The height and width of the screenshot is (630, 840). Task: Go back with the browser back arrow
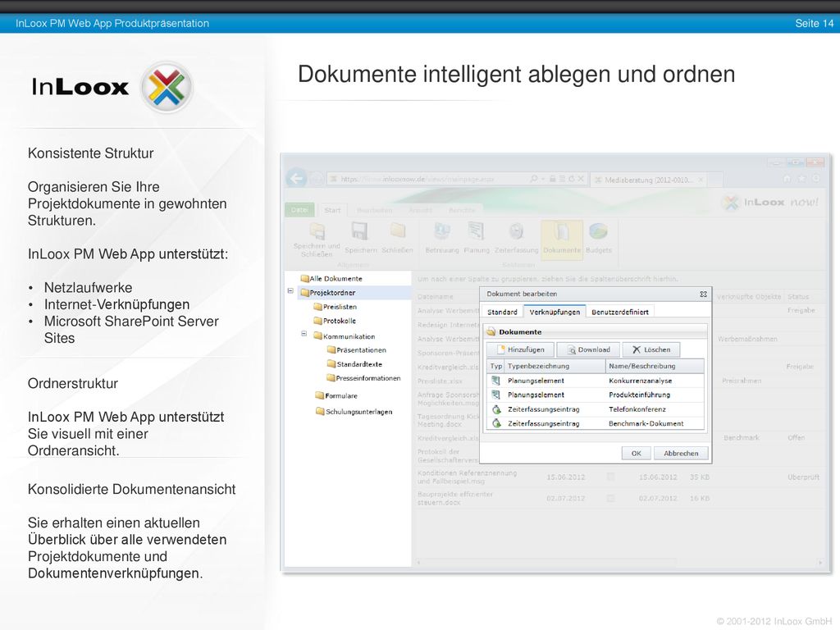coord(296,178)
